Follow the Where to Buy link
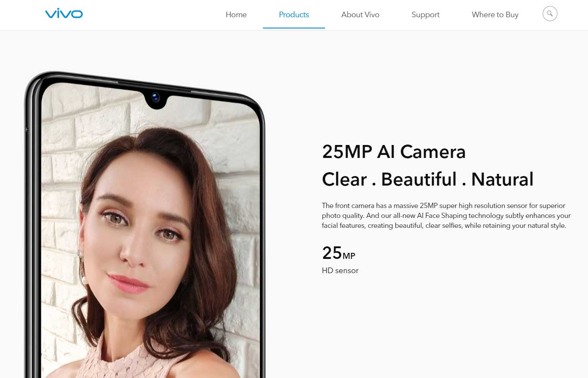Screen dimensions: 588x378 tap(495, 15)
